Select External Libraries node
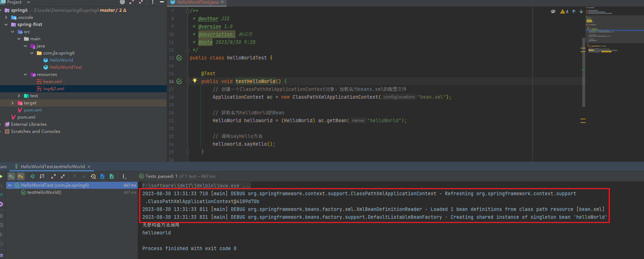This screenshot has width=644, height=259. [29, 124]
